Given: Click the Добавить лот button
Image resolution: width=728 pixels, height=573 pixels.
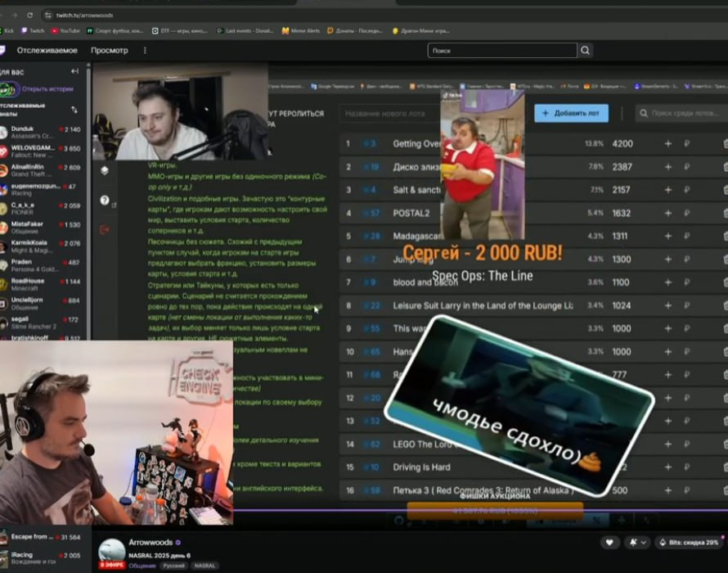Looking at the screenshot, I should (571, 113).
